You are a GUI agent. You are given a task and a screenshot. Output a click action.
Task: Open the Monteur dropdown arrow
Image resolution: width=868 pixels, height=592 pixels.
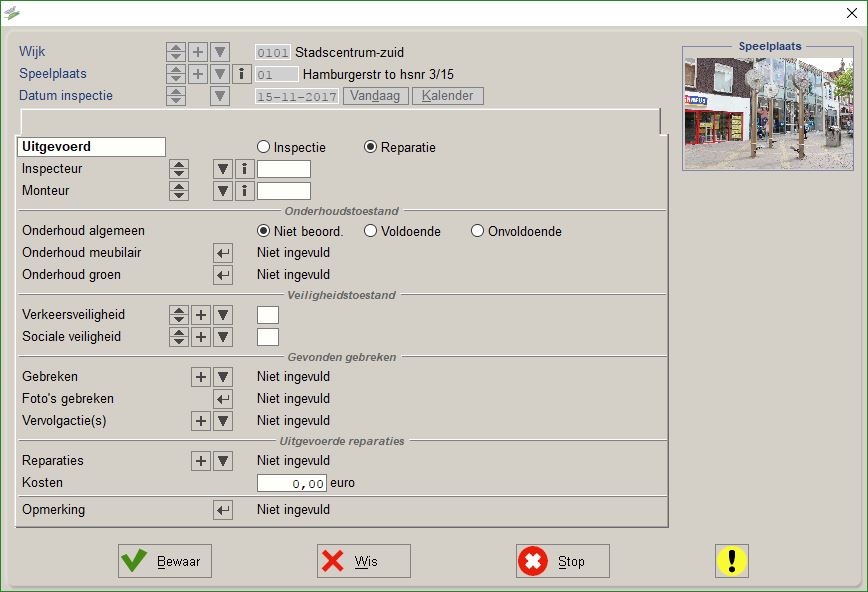pyautogui.click(x=223, y=191)
